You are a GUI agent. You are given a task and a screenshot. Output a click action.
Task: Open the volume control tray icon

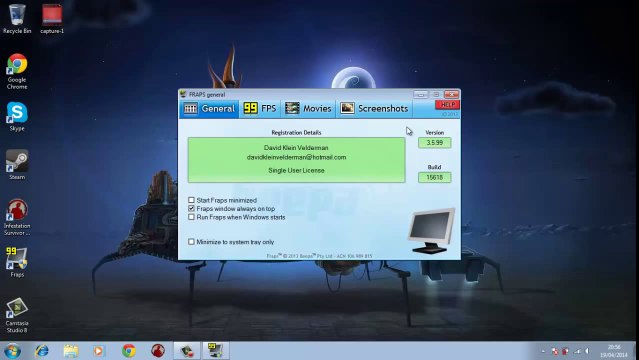pyautogui.click(x=587, y=351)
